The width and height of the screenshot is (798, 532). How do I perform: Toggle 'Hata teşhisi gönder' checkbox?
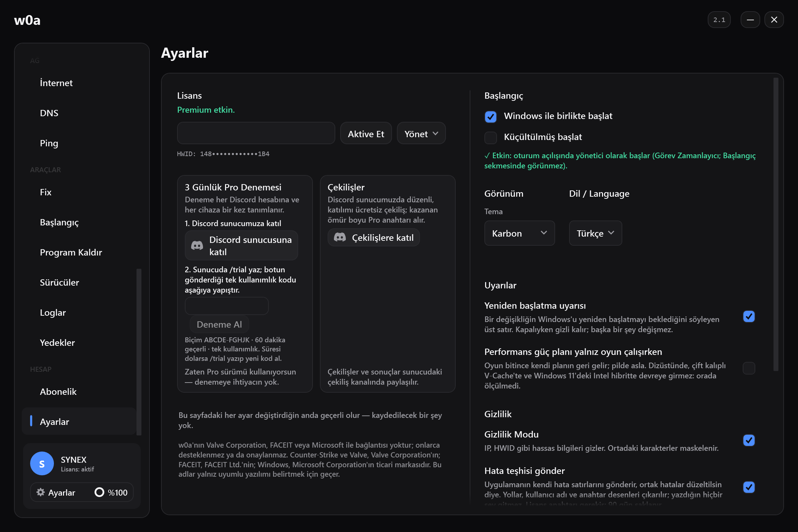pyautogui.click(x=749, y=487)
